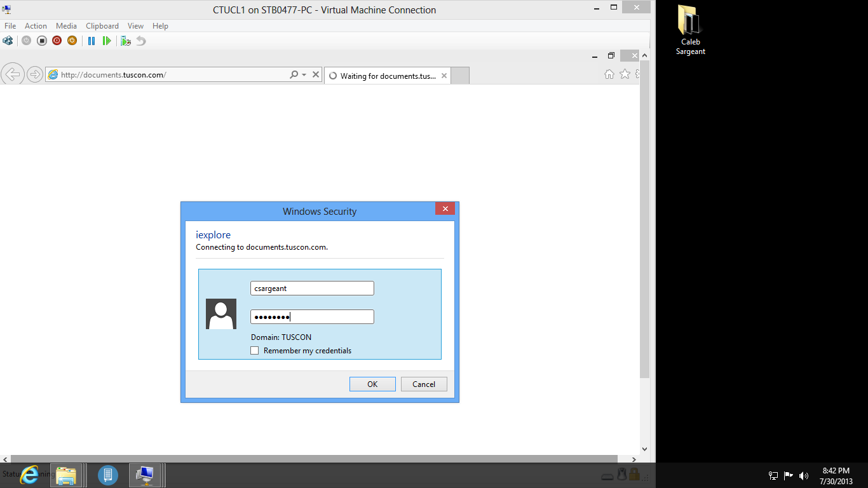Close the Waiting for documents tab

444,76
